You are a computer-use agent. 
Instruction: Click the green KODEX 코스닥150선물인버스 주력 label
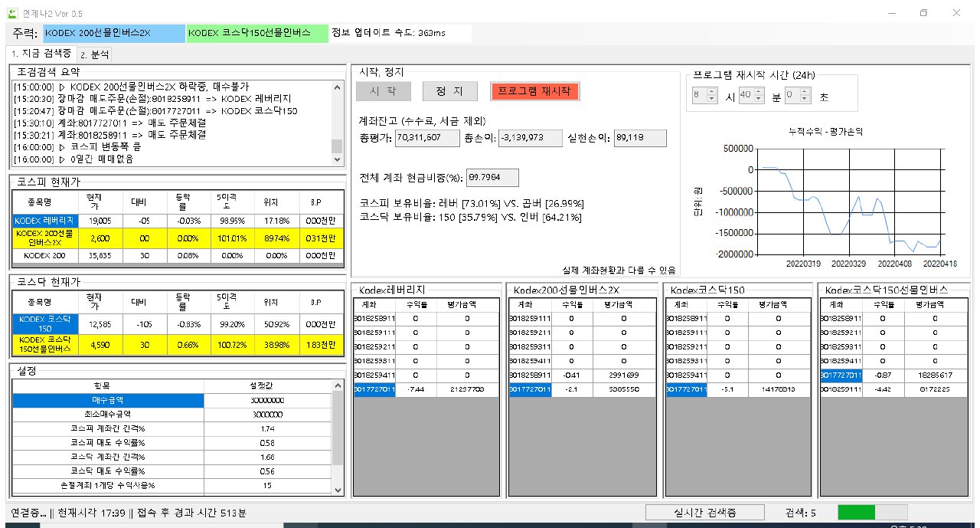click(x=258, y=34)
